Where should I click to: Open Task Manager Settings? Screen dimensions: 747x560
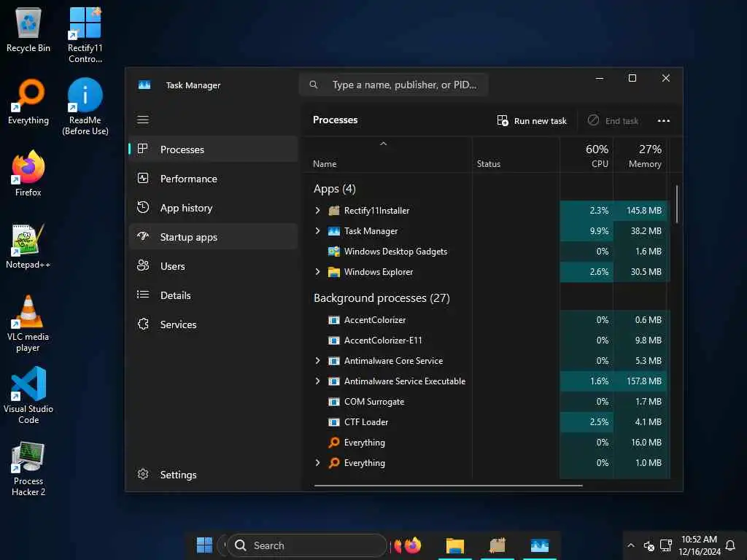213,474
